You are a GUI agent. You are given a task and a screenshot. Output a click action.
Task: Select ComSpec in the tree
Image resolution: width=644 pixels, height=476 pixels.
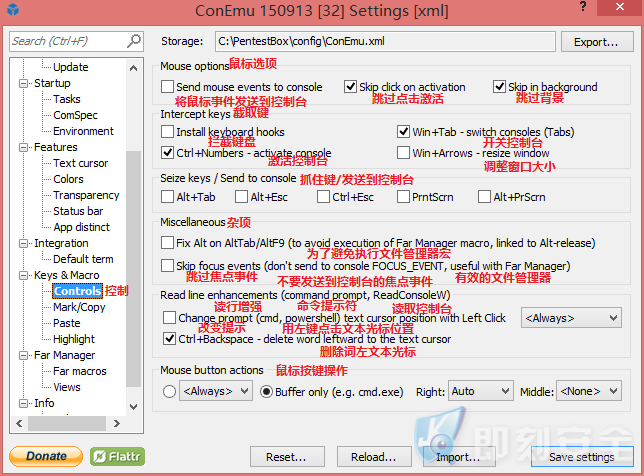coord(76,115)
